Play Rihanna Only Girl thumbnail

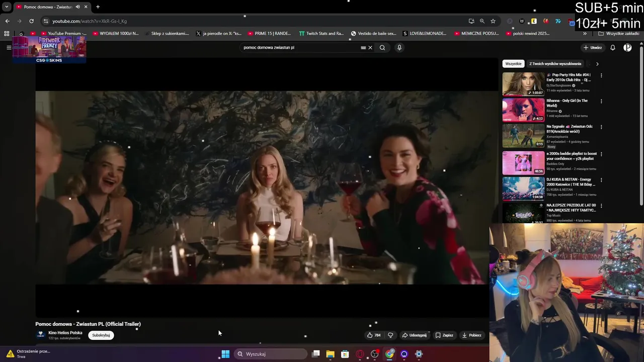click(523, 110)
